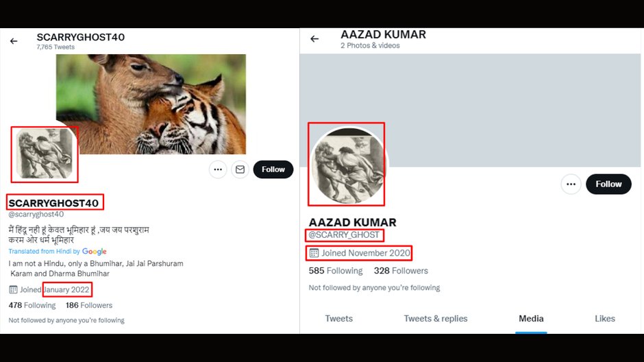Go back from the SCARRYGHOST40 profile
This screenshot has width=644, height=362.
coord(14,41)
